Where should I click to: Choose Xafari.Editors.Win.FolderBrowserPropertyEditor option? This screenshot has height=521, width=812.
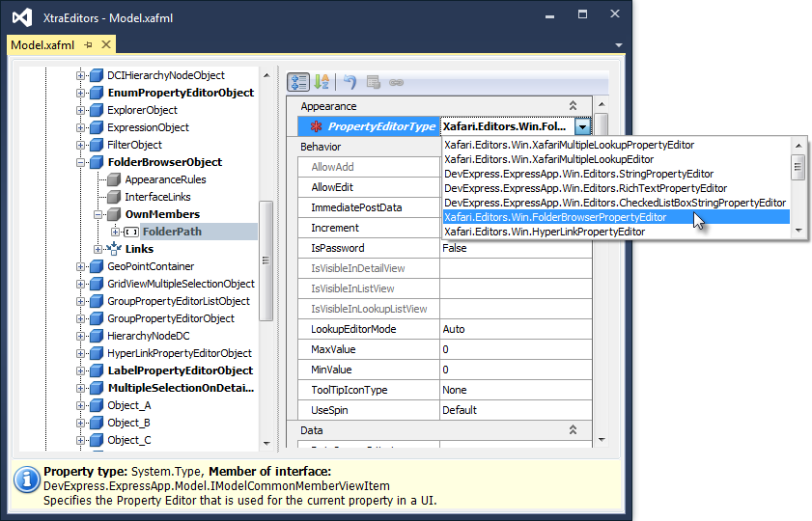(616, 217)
